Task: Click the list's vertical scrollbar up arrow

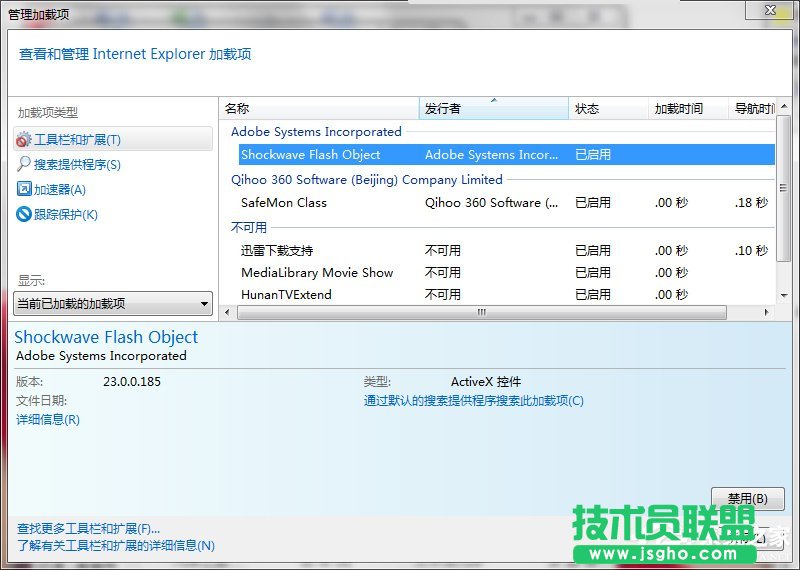Action: (x=784, y=106)
